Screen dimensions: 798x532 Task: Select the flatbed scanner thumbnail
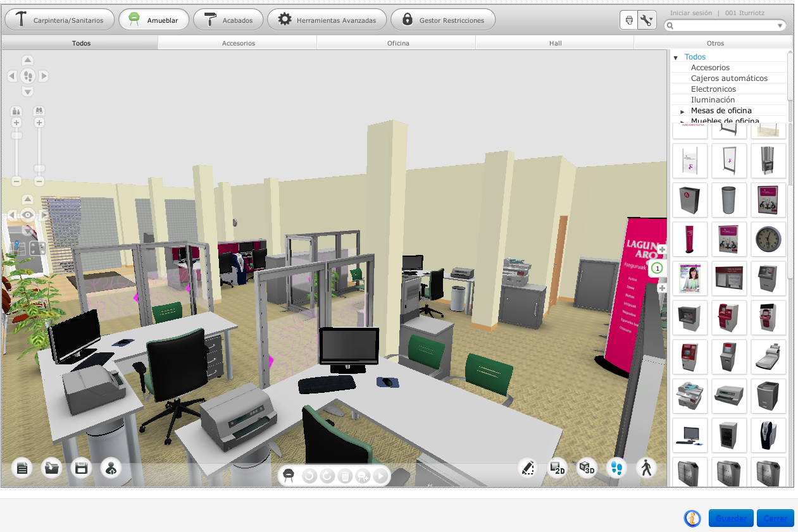click(768, 357)
